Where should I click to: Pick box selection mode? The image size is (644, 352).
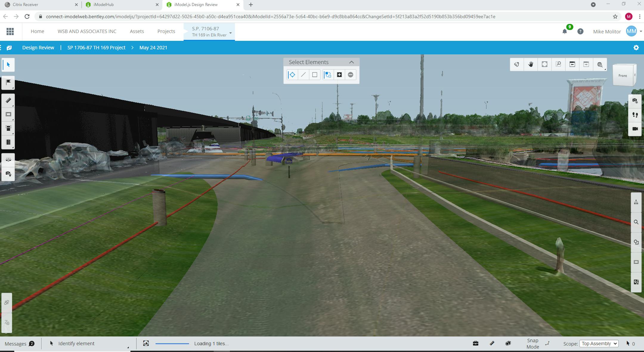pyautogui.click(x=315, y=75)
